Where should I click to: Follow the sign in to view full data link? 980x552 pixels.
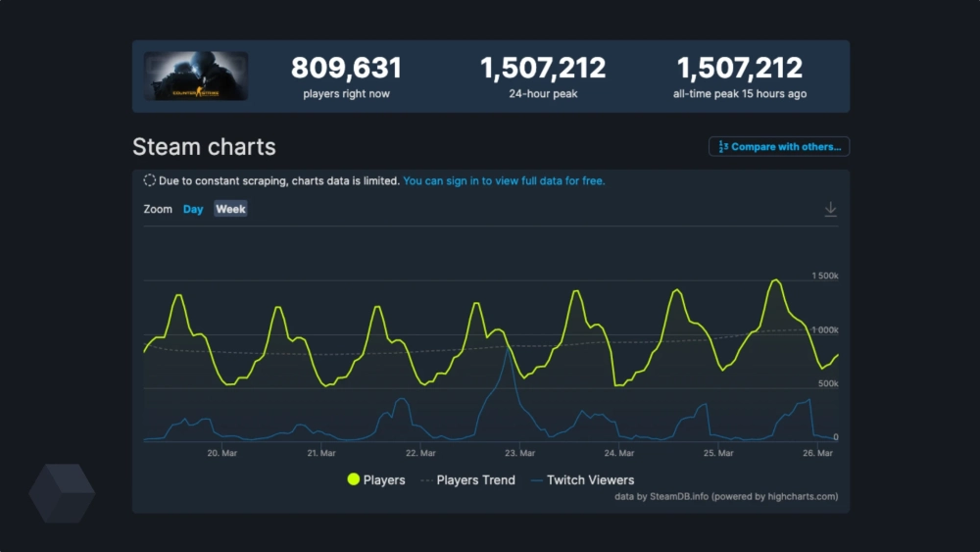(504, 180)
